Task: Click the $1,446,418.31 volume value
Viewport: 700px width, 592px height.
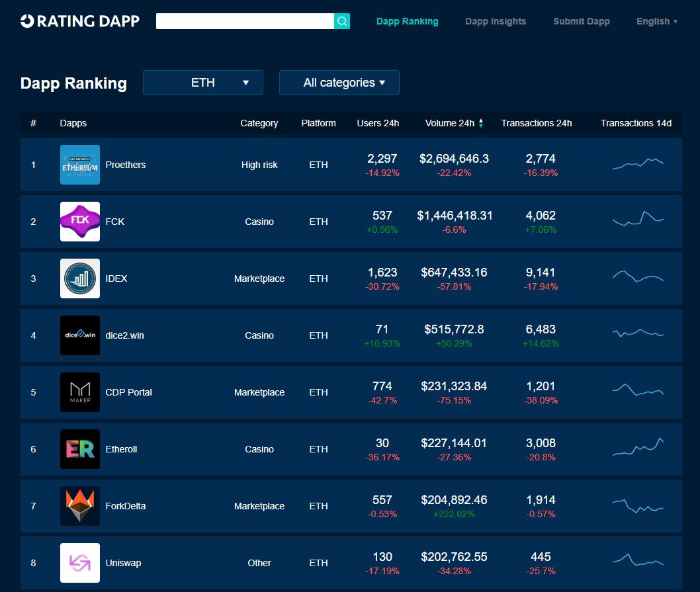Action: [x=455, y=216]
